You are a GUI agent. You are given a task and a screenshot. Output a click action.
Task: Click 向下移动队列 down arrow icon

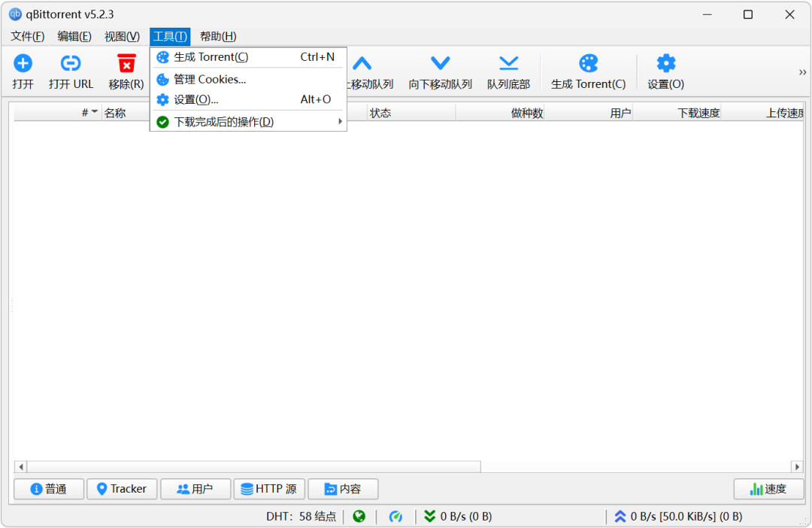tap(440, 64)
